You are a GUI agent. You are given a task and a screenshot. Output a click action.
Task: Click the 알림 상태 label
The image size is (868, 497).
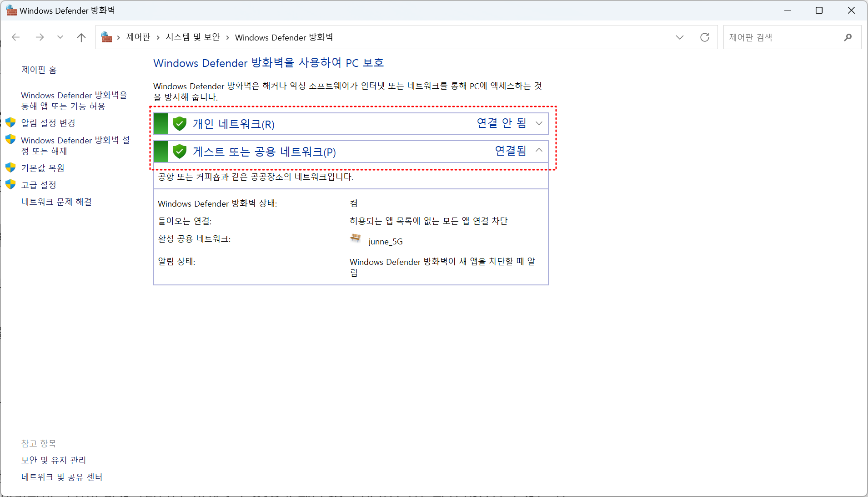click(176, 261)
